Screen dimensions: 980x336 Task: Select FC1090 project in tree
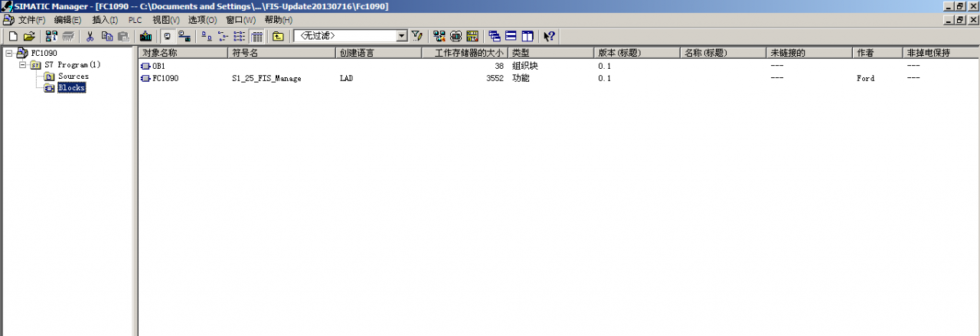coord(44,53)
